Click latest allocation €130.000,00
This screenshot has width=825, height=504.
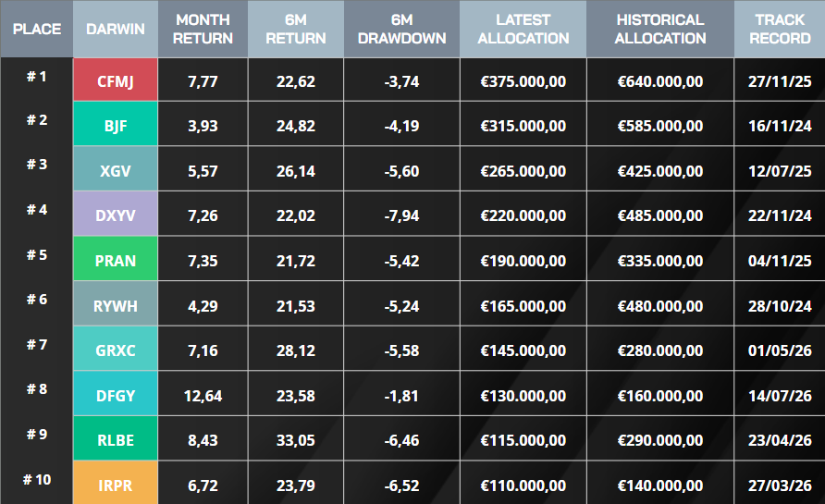click(523, 396)
